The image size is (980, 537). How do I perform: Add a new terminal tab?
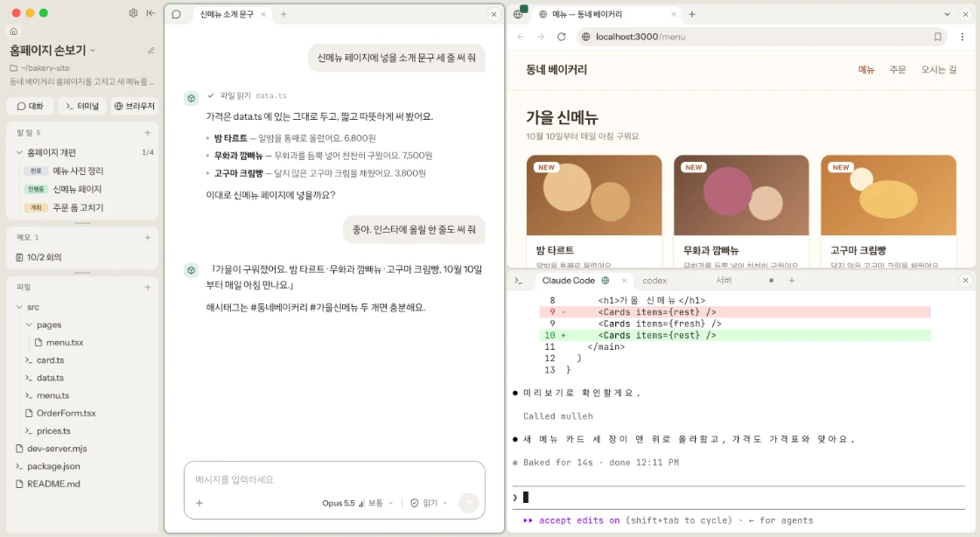click(791, 281)
